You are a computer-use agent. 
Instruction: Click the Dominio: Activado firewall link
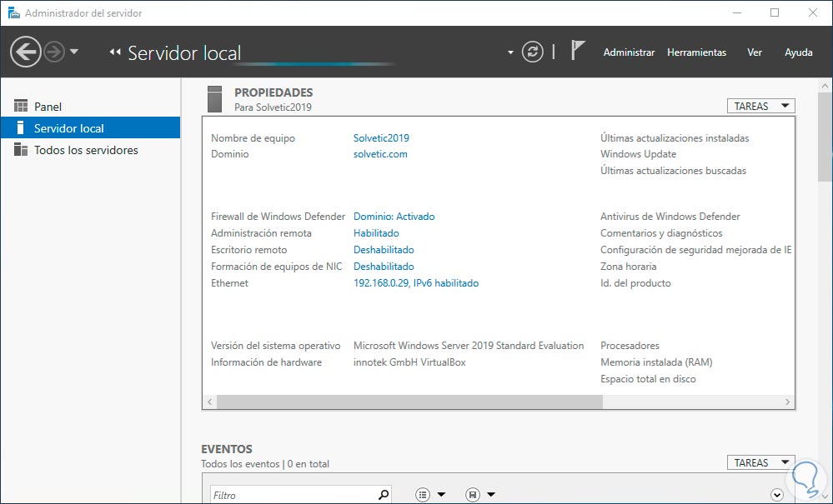[394, 217]
